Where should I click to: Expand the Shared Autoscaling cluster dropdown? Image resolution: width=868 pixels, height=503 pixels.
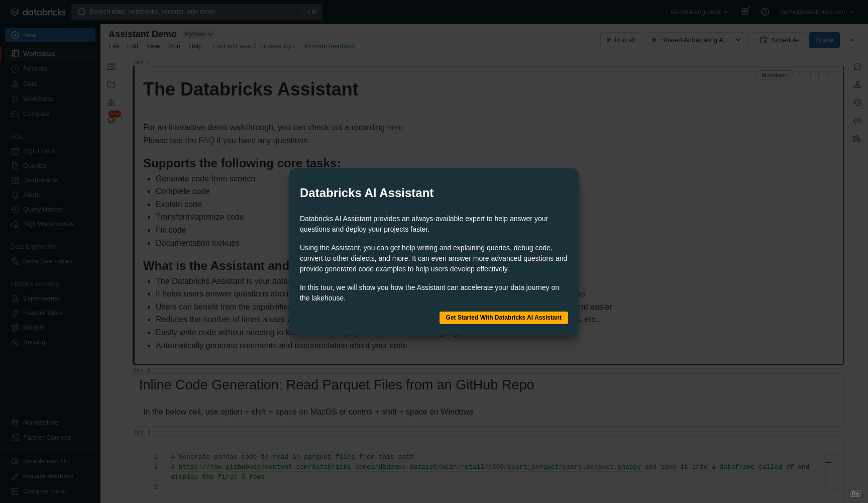pos(738,40)
